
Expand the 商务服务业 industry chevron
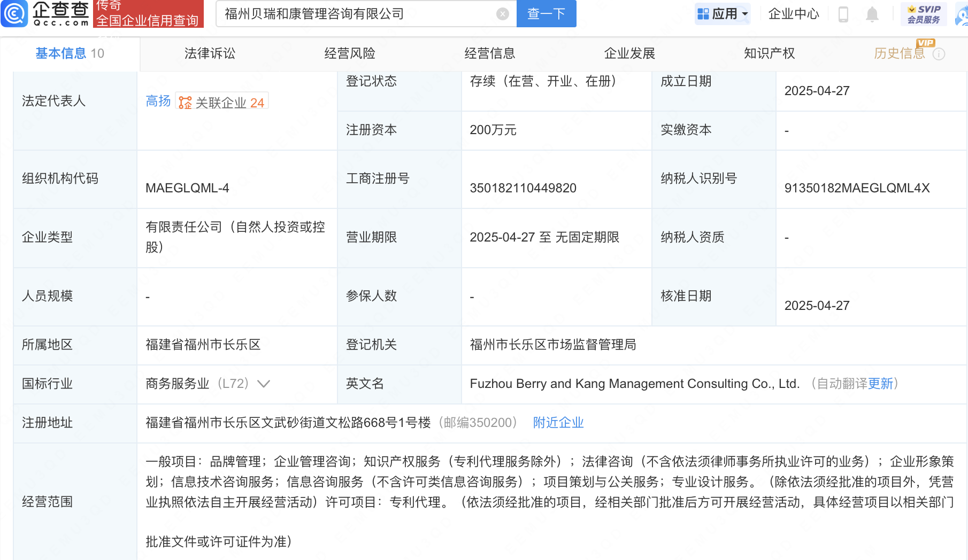(x=264, y=384)
